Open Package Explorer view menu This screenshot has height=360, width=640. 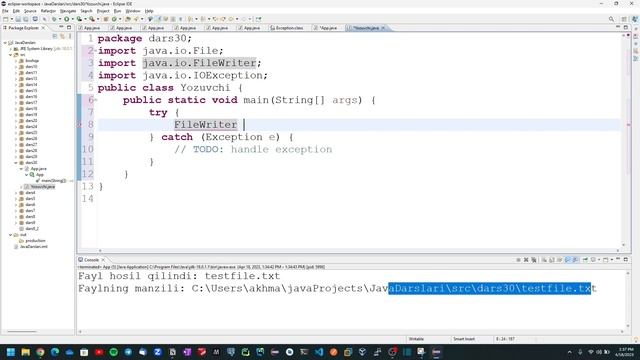[x=70, y=36]
